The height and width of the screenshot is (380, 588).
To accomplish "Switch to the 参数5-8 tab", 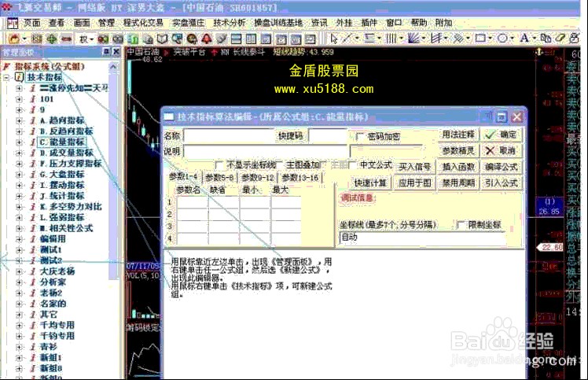I will coord(220,178).
